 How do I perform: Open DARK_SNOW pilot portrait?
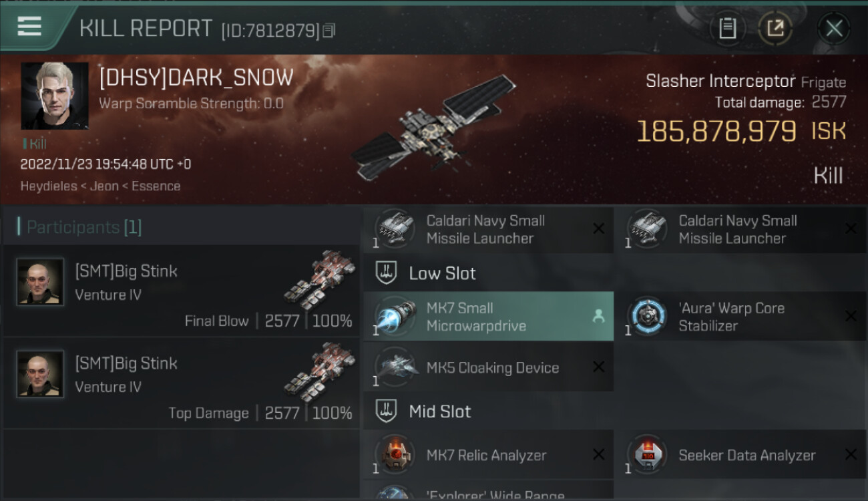[54, 96]
